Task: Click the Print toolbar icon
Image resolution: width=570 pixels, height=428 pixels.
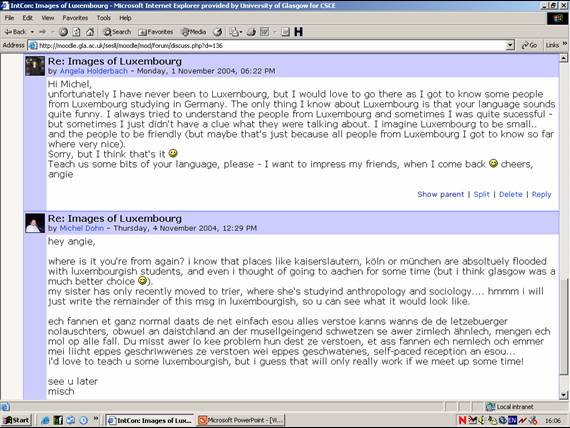Action: pos(251,32)
